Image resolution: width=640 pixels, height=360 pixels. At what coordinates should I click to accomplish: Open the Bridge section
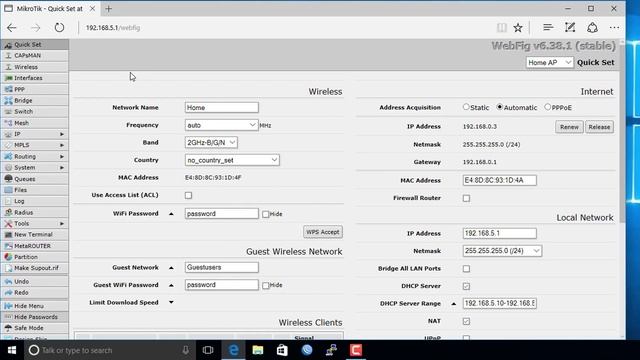34,100
